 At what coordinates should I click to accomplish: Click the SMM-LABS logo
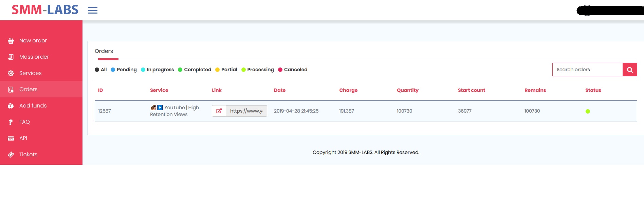pos(45,10)
